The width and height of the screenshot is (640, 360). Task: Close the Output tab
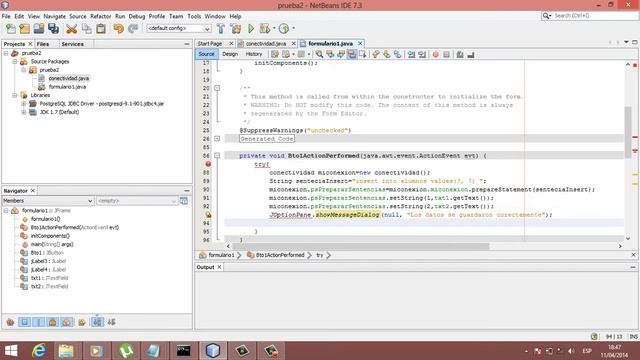tap(219, 267)
